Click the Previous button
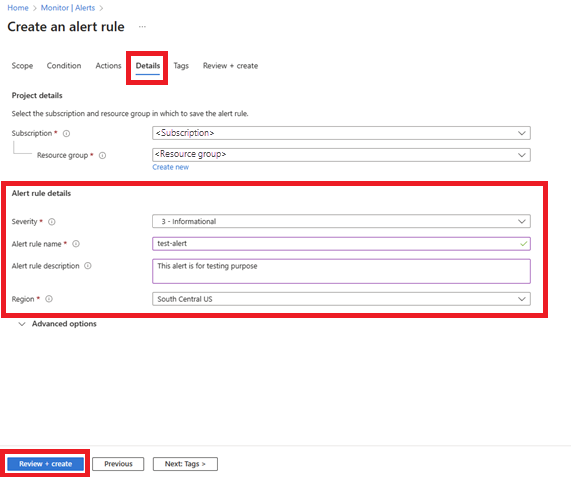The width and height of the screenshot is (571, 477). (x=118, y=464)
